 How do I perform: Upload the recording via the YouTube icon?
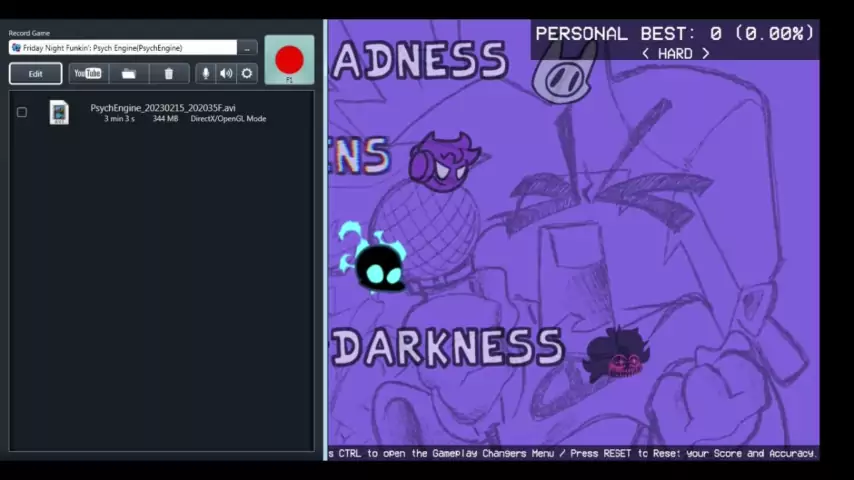click(x=88, y=73)
